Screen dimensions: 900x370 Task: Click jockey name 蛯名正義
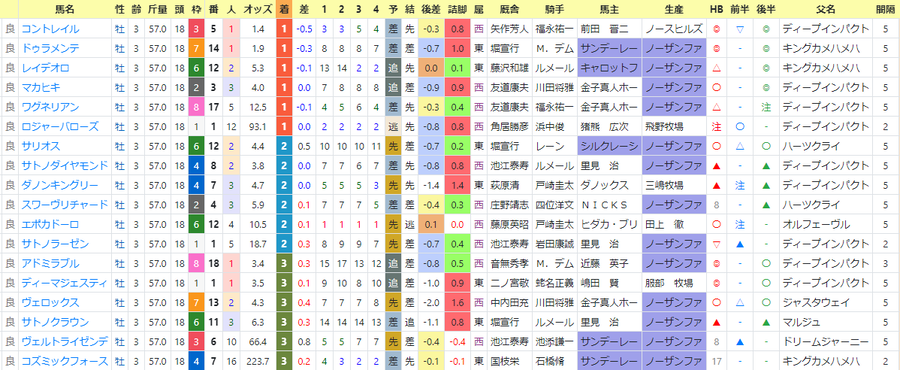pyautogui.click(x=554, y=283)
